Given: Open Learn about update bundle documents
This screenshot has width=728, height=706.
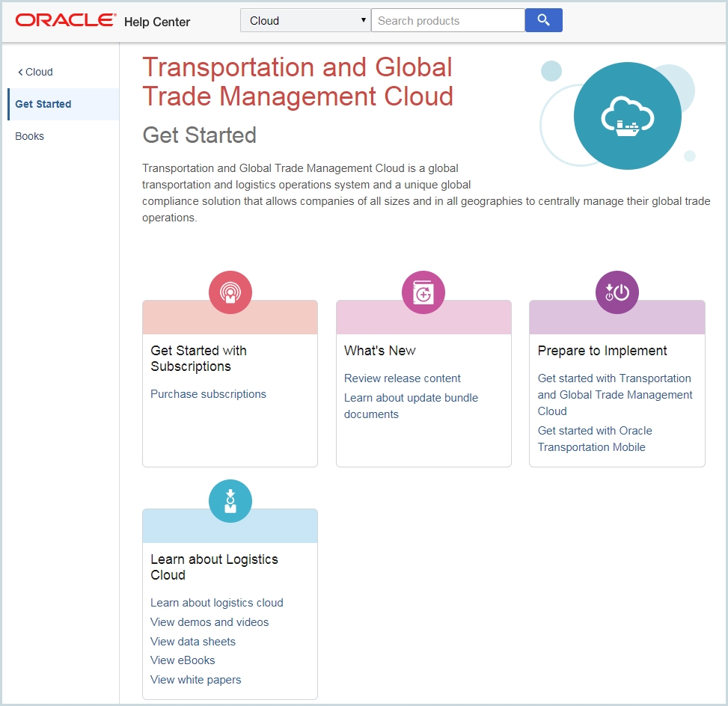Looking at the screenshot, I should [411, 398].
